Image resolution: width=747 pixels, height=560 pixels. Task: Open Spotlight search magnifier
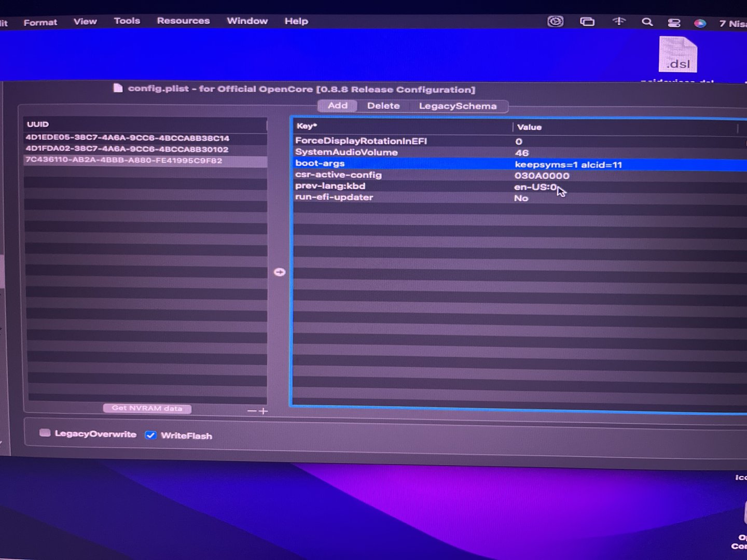[x=647, y=22]
